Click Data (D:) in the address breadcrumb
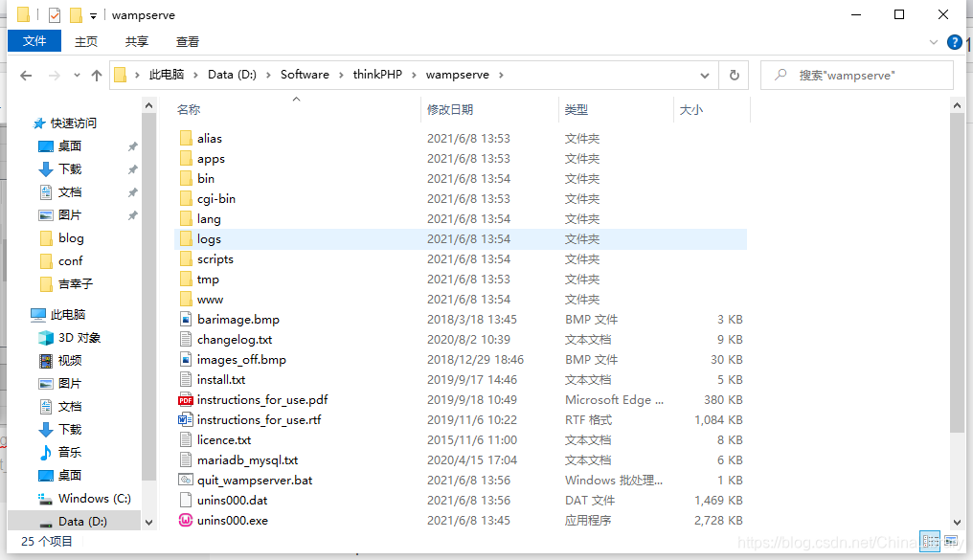Image resolution: width=973 pixels, height=560 pixels. [x=232, y=75]
